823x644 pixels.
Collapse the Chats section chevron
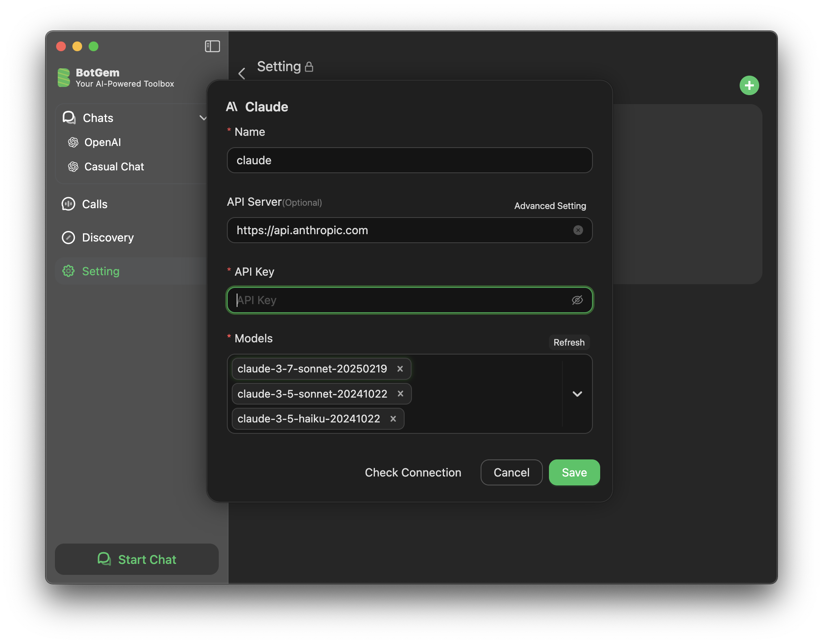203,118
